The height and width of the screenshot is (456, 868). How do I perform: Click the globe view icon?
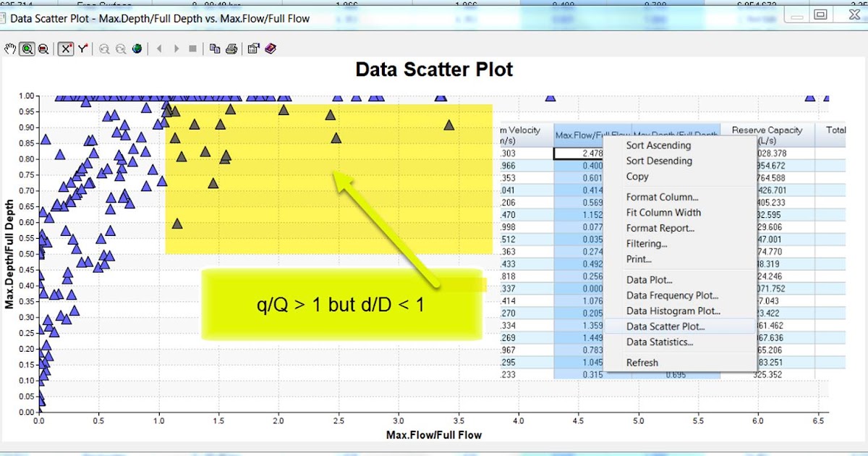pos(137,48)
